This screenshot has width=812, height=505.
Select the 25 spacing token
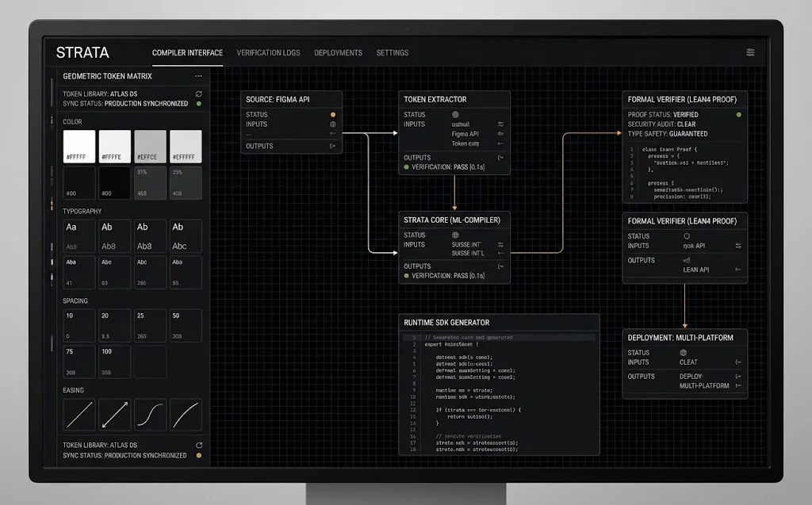(x=150, y=326)
